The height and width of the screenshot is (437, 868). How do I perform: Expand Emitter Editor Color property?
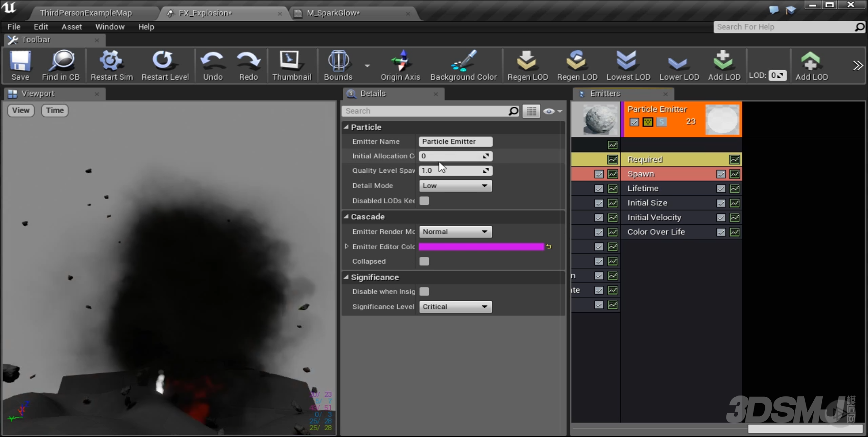coord(346,247)
